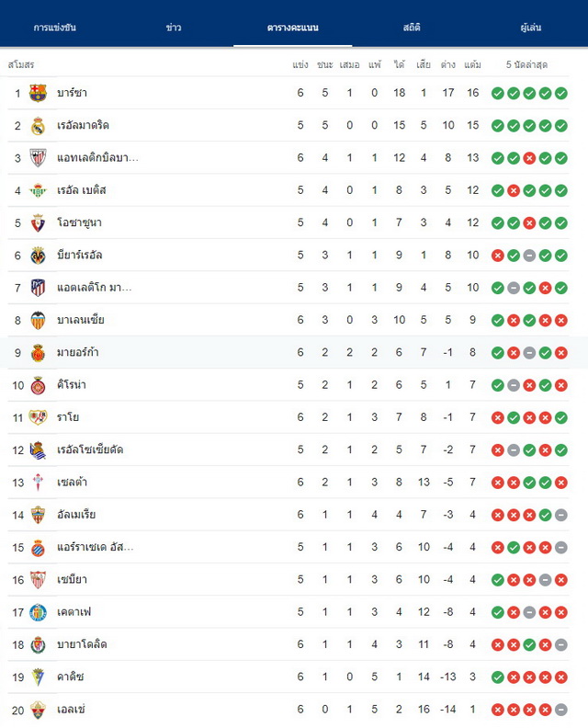Image resolution: width=588 pixels, height=728 pixels.
Task: Click Villarreal's grey draw result icon
Action: (x=529, y=256)
